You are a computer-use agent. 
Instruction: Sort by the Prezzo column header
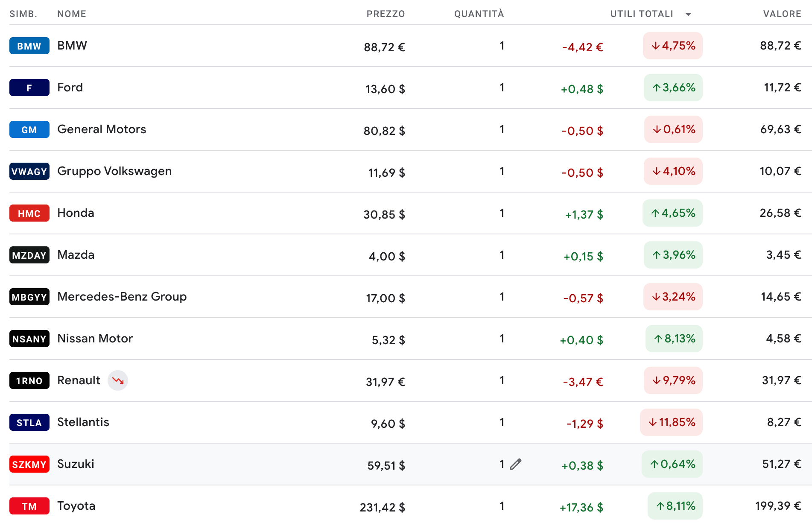[x=386, y=14]
